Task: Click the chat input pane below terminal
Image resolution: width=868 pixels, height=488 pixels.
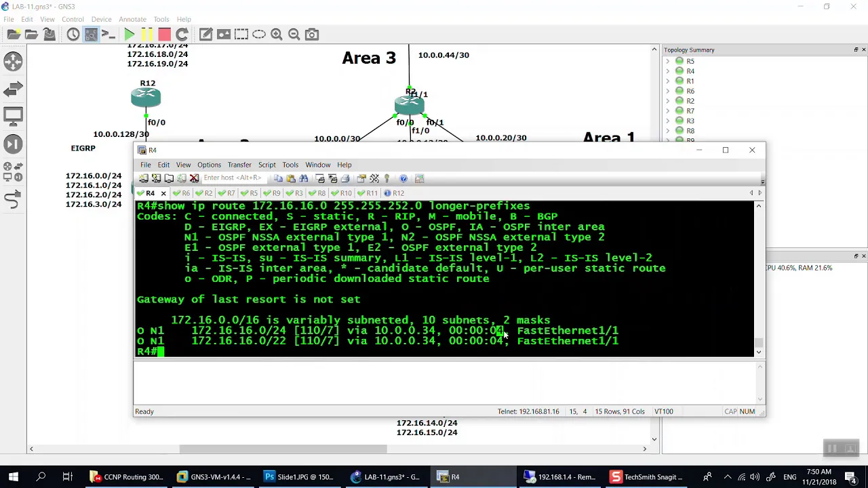Action: 446,382
